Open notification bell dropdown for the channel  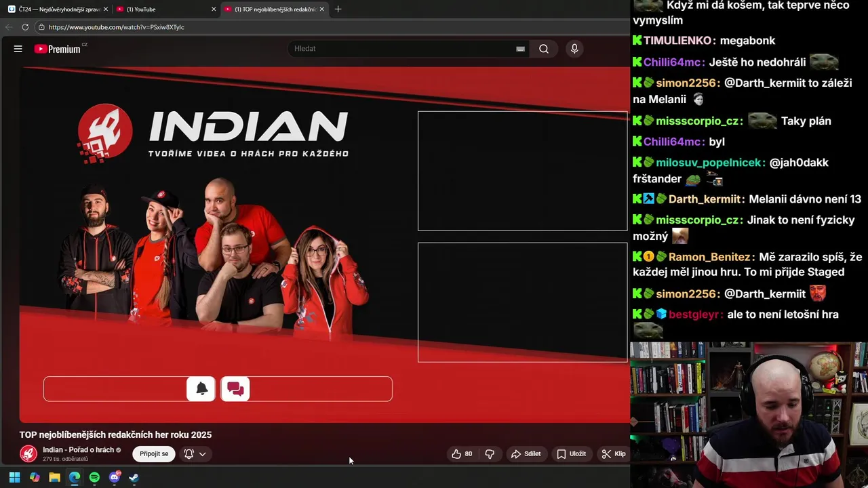pyautogui.click(x=195, y=454)
